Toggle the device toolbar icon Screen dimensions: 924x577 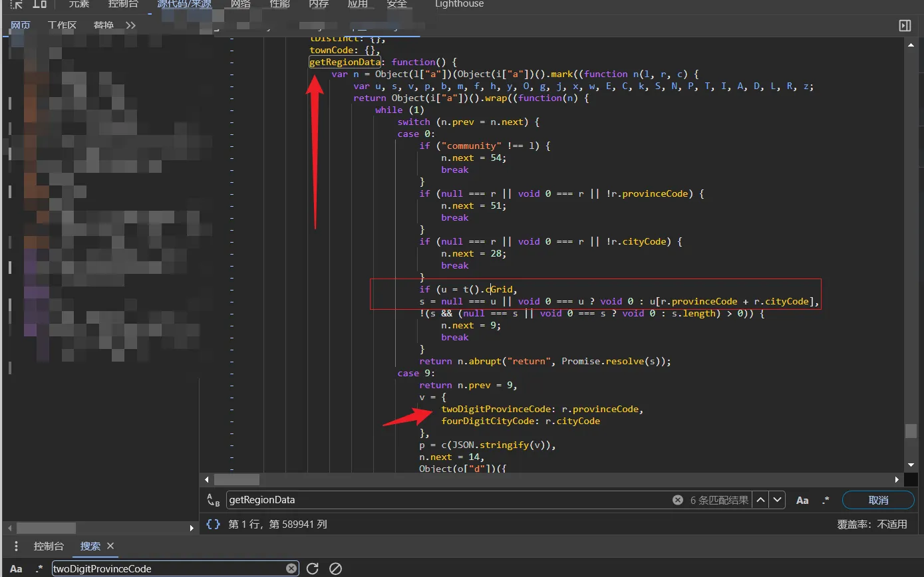(x=40, y=4)
